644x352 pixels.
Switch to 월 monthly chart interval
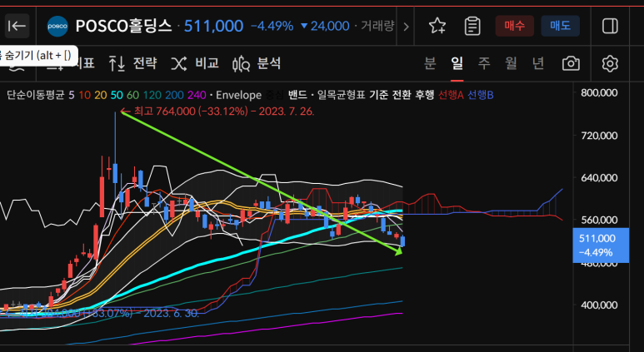(511, 63)
